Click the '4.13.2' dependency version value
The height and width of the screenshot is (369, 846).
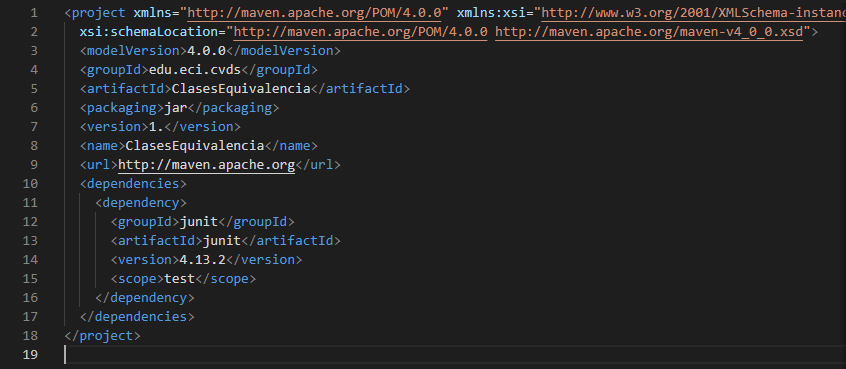pyautogui.click(x=202, y=259)
